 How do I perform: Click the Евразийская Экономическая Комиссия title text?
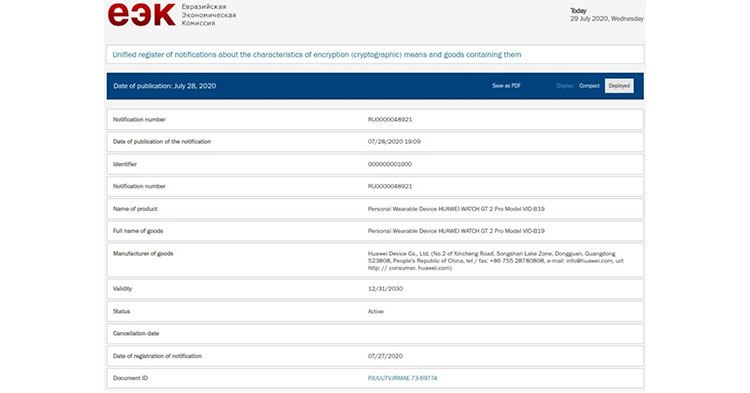(x=209, y=15)
